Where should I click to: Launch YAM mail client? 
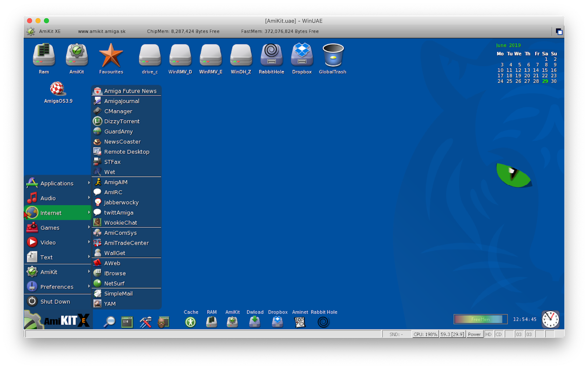coord(126,304)
